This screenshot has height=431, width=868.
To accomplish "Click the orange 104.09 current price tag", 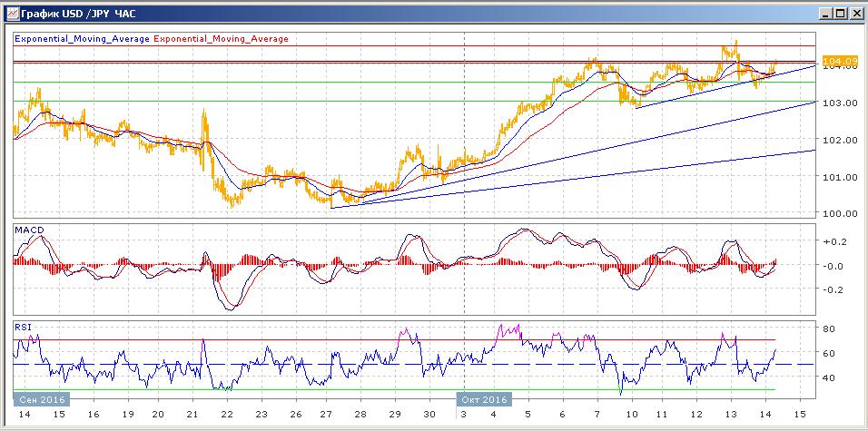I will pos(839,62).
